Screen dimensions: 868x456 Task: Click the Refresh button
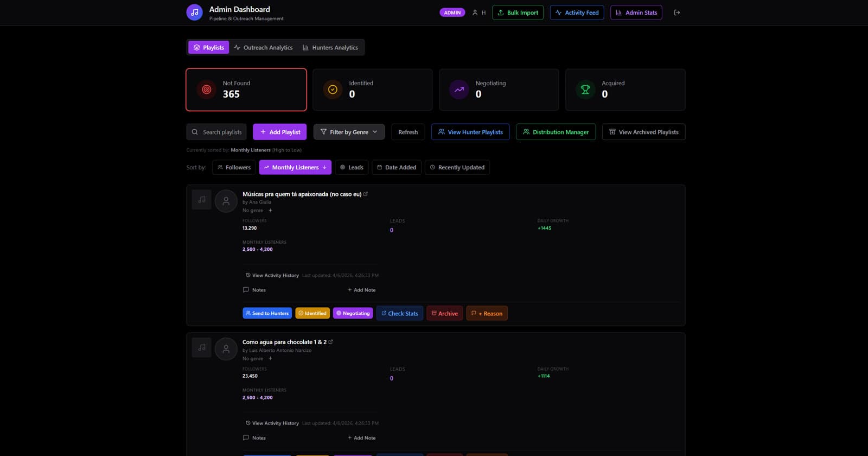(408, 132)
